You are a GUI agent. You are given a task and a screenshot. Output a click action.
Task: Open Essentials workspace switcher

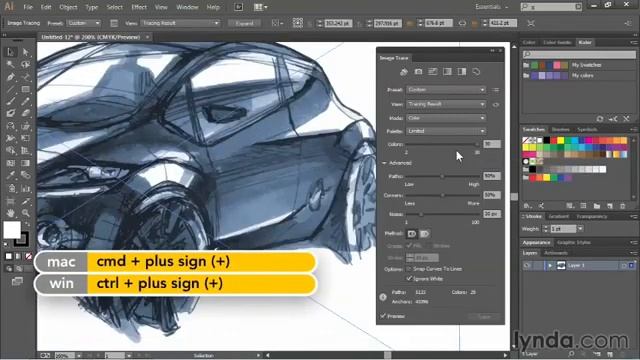click(x=491, y=7)
